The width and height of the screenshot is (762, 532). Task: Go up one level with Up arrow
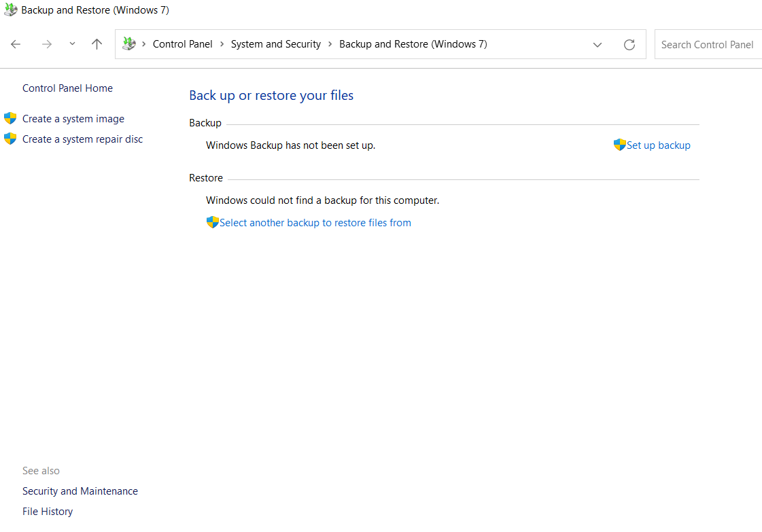coord(97,44)
